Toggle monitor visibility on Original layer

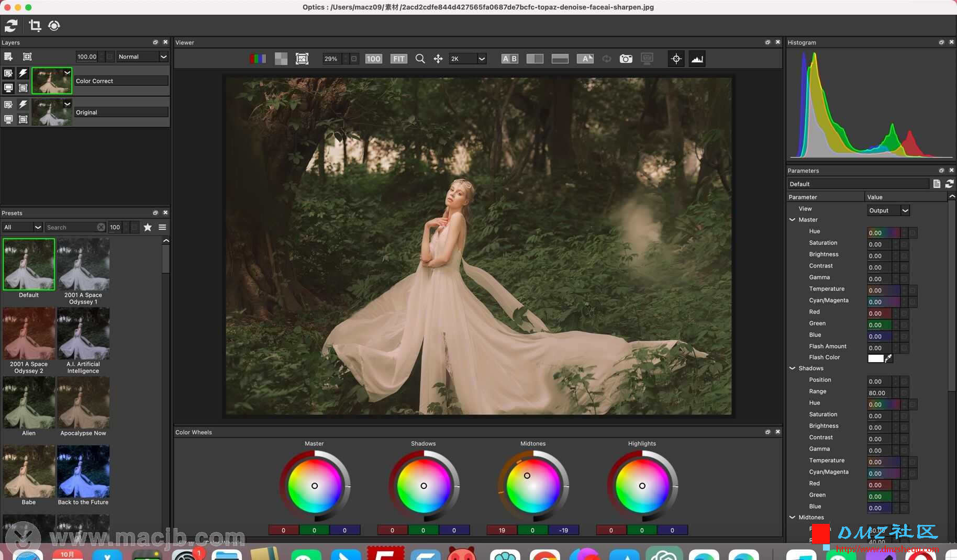[x=8, y=119]
